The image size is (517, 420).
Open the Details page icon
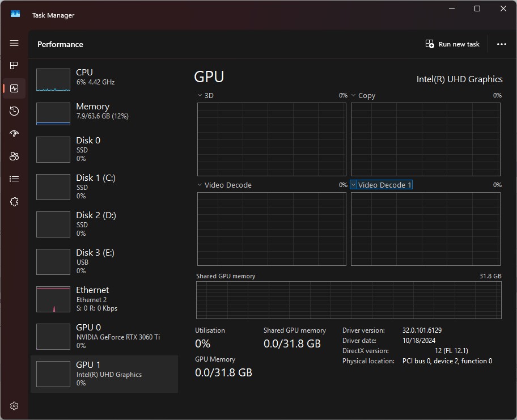pyautogui.click(x=14, y=179)
